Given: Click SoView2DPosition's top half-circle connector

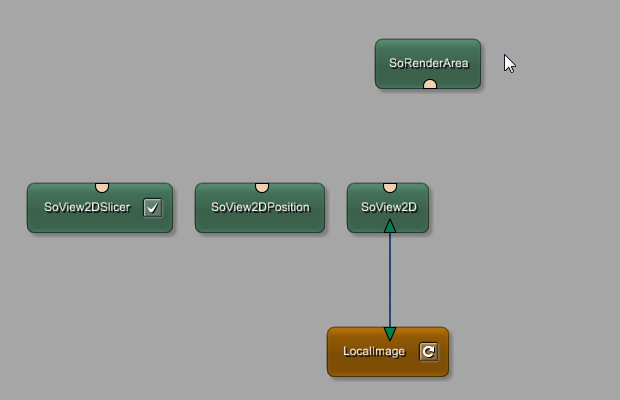Looking at the screenshot, I should [x=262, y=187].
